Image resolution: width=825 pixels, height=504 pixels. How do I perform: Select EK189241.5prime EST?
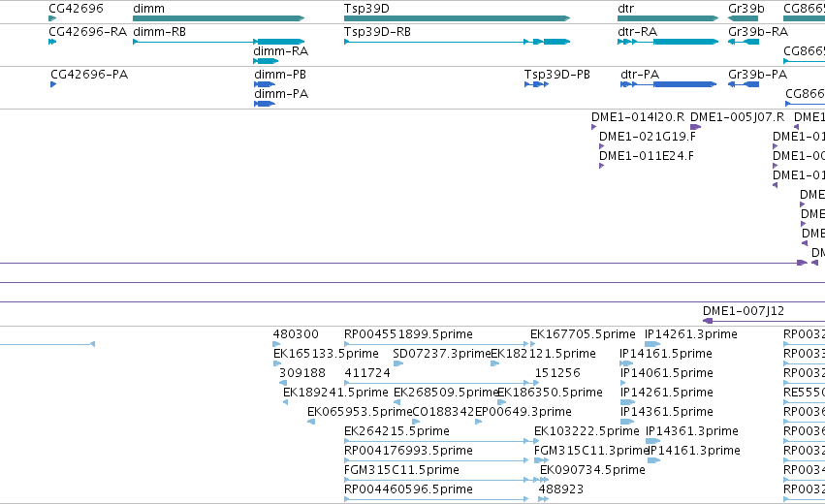click(286, 402)
